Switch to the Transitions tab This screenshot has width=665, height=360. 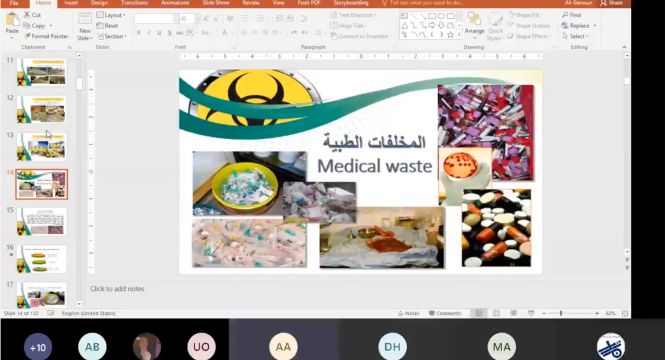point(134,3)
